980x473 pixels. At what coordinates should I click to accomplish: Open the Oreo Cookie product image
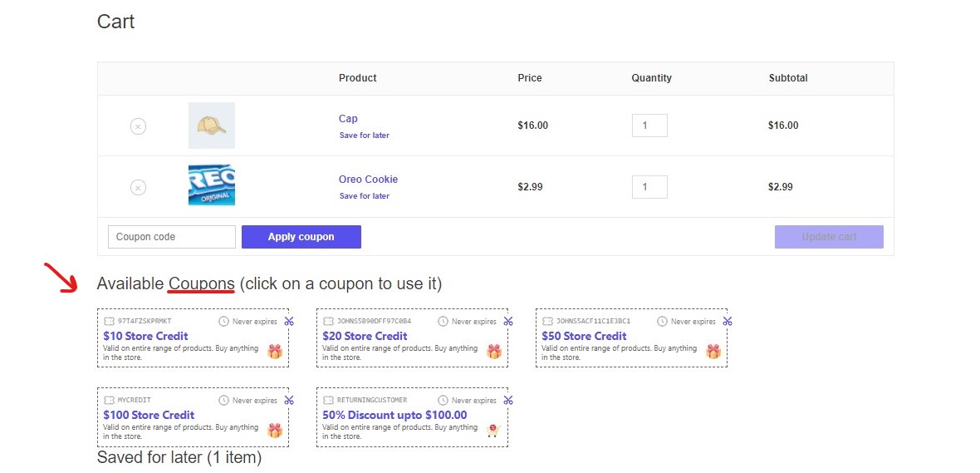point(212,185)
